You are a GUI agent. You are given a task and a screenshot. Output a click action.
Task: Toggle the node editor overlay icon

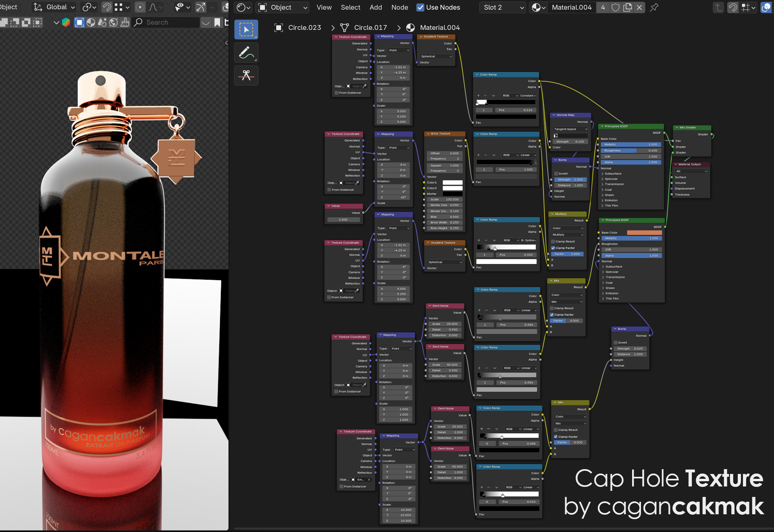tap(766, 7)
